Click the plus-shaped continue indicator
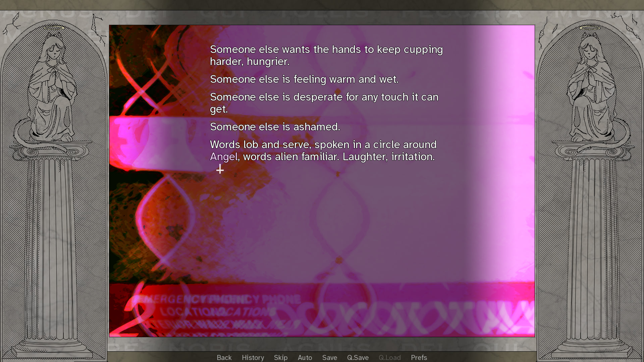Viewport: 644px width, 362px height. tap(220, 170)
